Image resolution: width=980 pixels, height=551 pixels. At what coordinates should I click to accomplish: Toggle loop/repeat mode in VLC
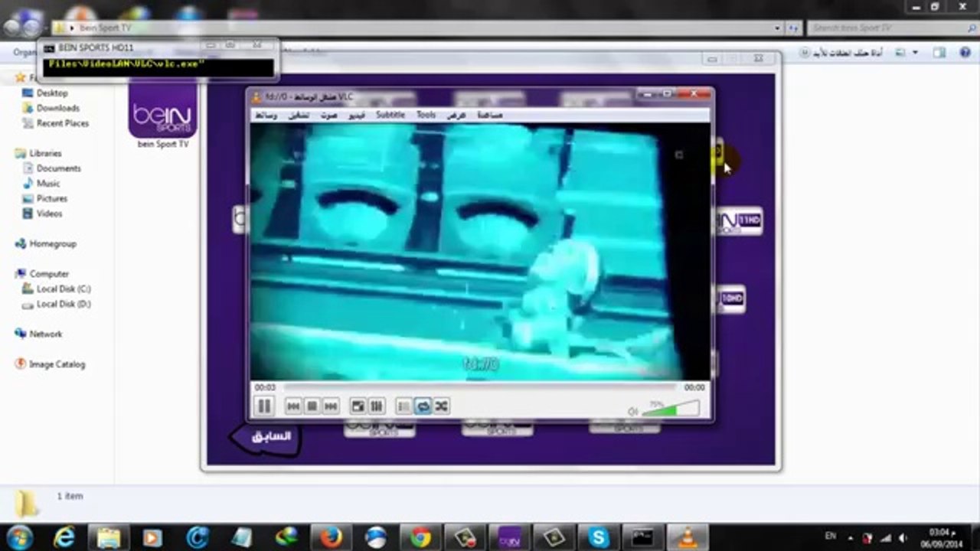click(423, 406)
